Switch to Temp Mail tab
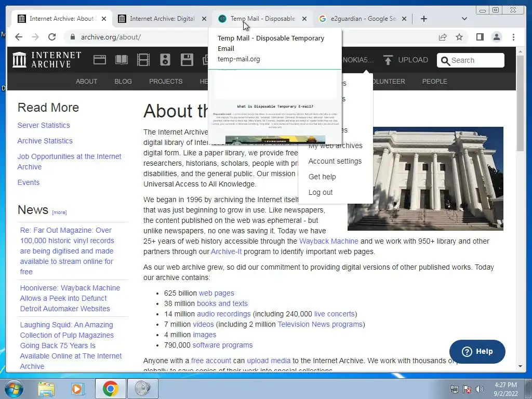532x399 pixels. pos(262,19)
